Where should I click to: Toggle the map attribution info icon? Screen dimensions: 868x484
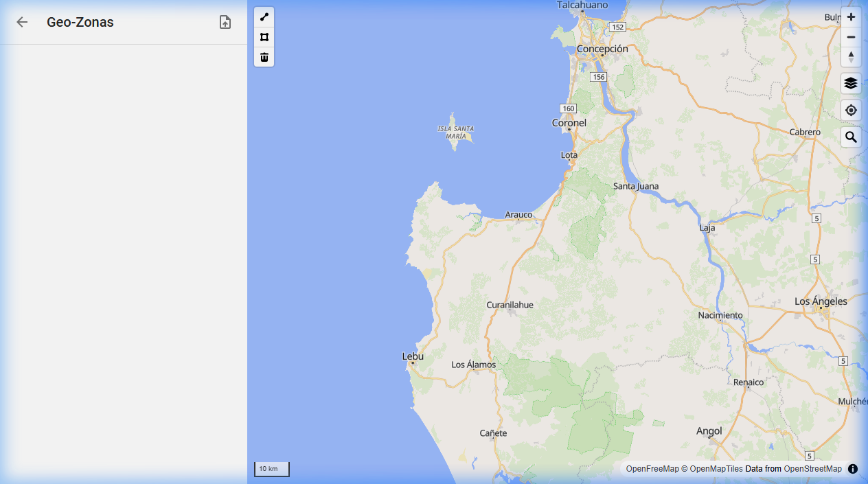tap(853, 469)
